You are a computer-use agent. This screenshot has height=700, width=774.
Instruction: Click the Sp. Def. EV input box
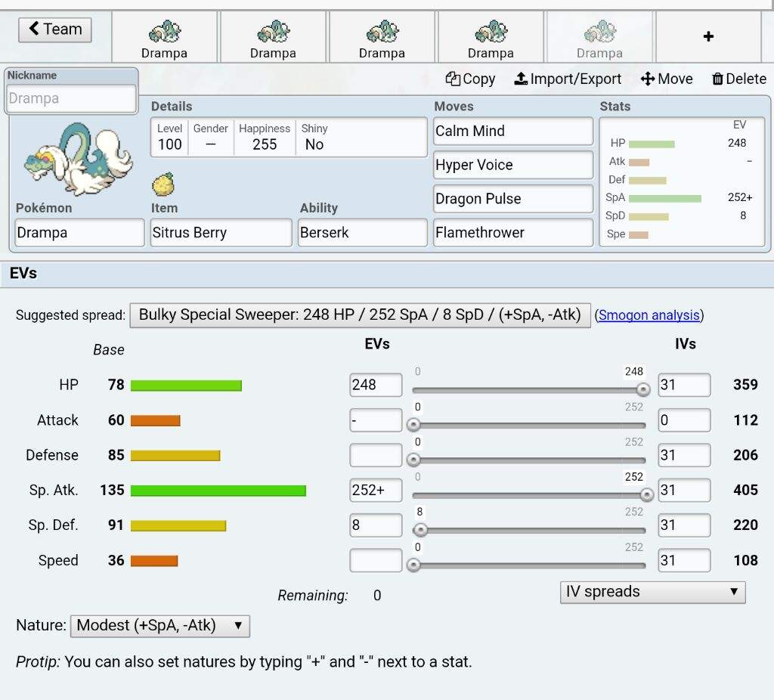(376, 525)
